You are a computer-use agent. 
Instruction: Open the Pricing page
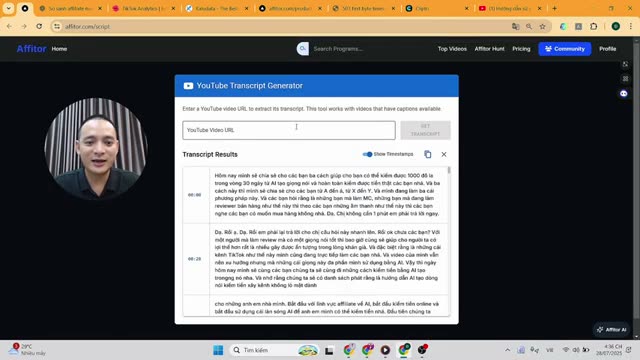(x=521, y=49)
